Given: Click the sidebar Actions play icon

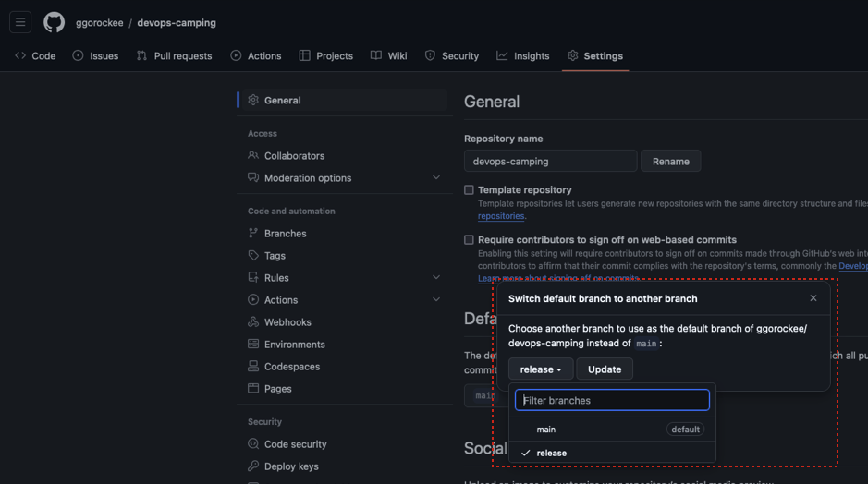Looking at the screenshot, I should 253,299.
